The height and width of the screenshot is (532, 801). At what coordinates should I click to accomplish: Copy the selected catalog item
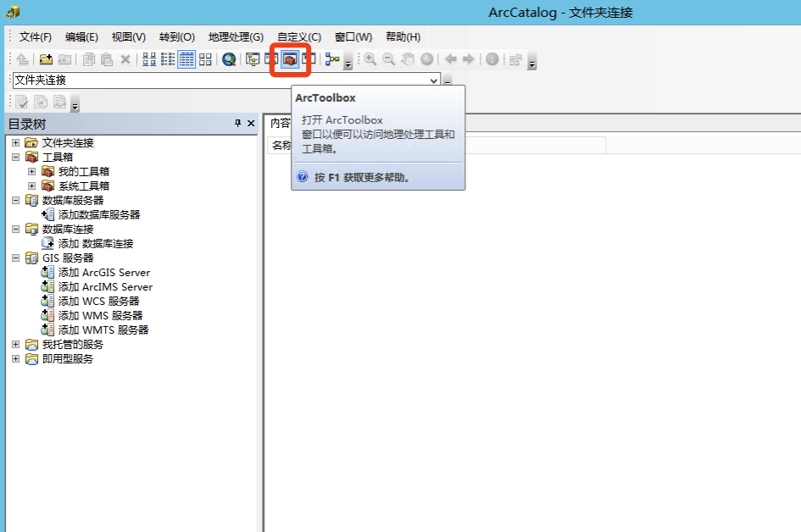click(88, 59)
